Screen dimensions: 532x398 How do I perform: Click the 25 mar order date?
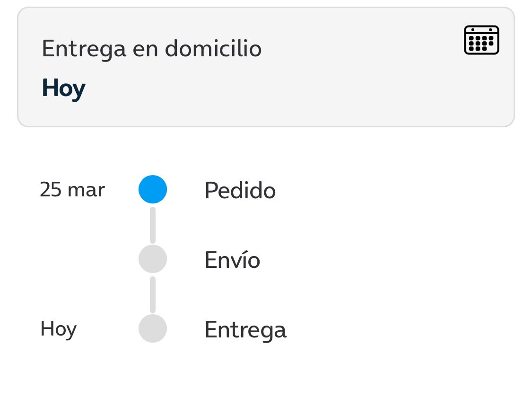click(x=72, y=190)
